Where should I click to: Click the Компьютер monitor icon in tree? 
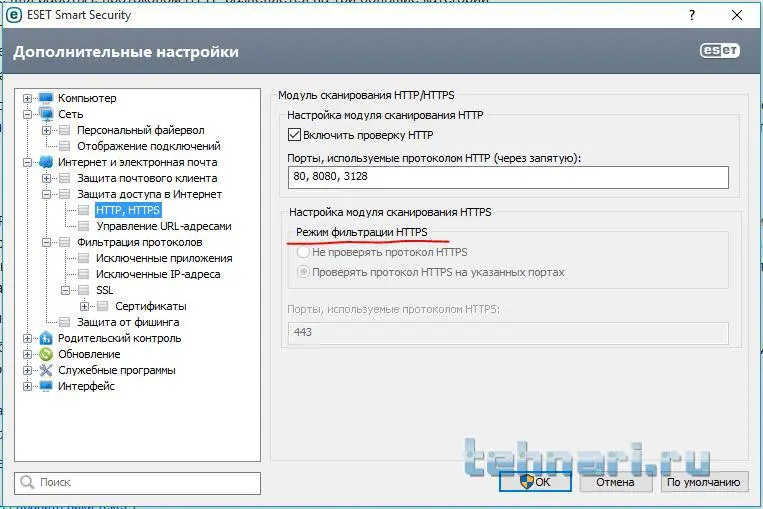tap(46, 98)
